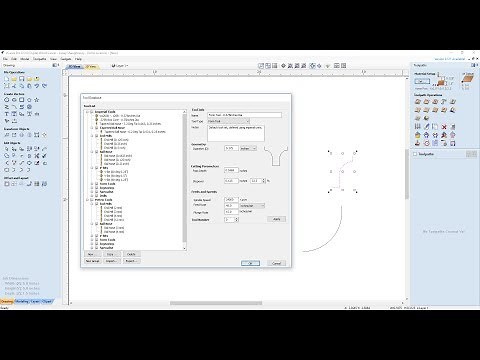Click the Apply button

point(276,219)
